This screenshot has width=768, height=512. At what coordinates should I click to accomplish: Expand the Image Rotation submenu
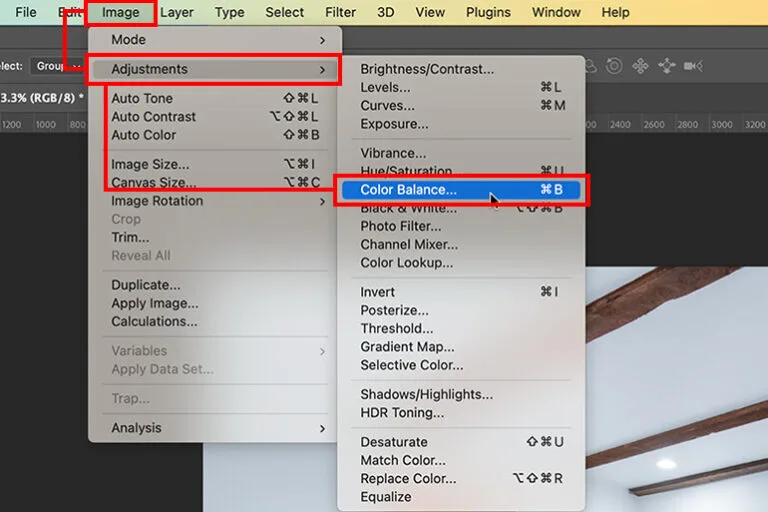pos(216,201)
